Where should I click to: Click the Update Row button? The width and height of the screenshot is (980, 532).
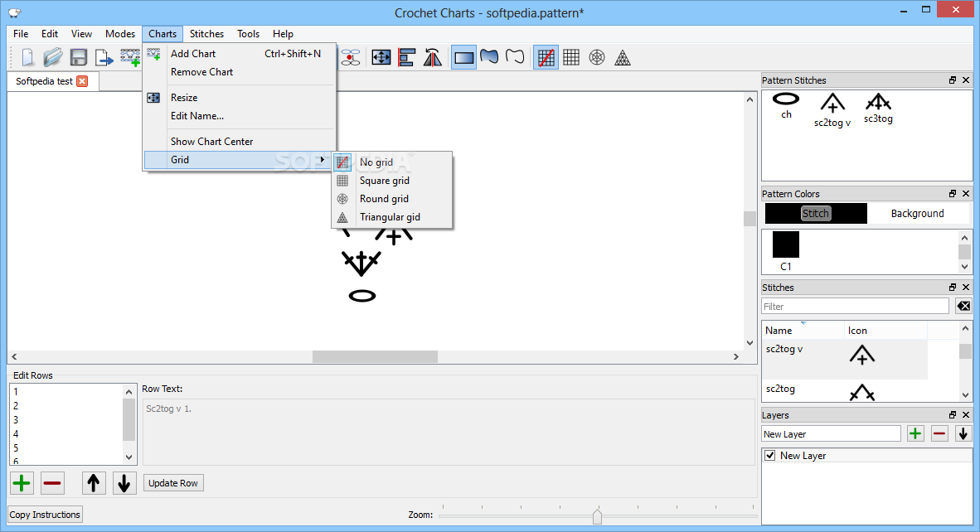pyautogui.click(x=173, y=483)
